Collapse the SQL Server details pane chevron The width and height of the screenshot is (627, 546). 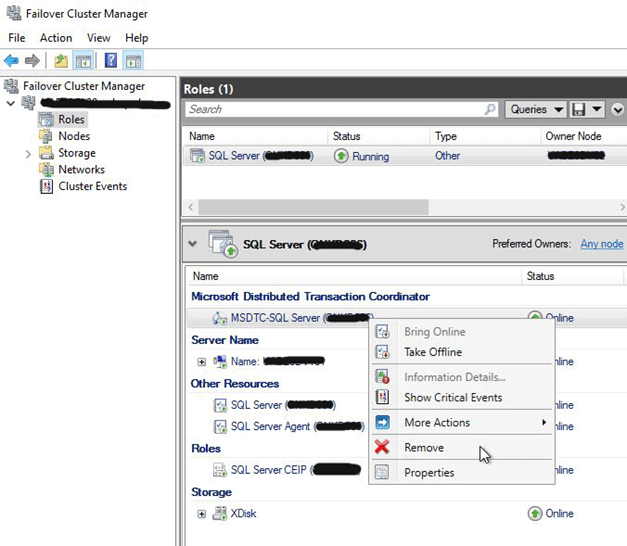pyautogui.click(x=193, y=244)
